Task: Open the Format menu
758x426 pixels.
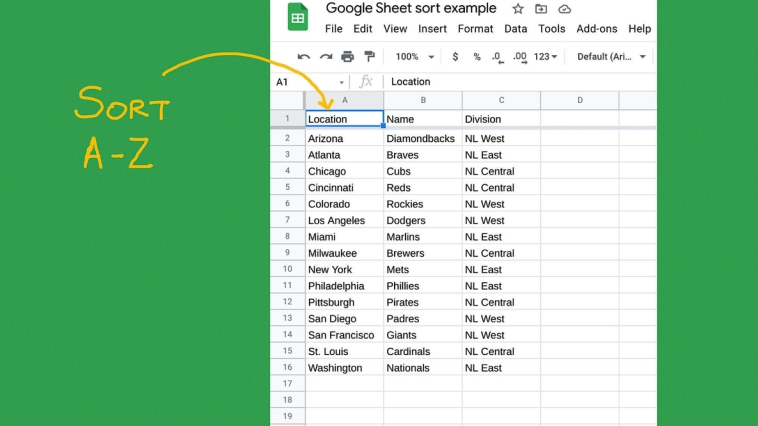Action: [x=475, y=29]
